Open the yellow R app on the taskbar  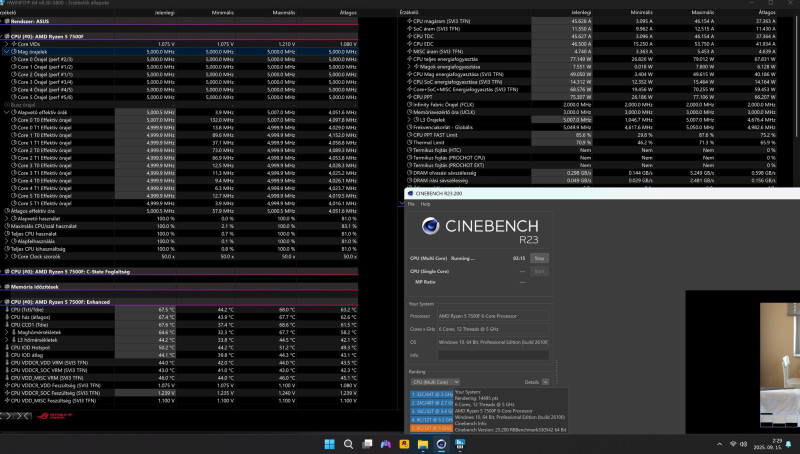pyautogui.click(x=404, y=444)
